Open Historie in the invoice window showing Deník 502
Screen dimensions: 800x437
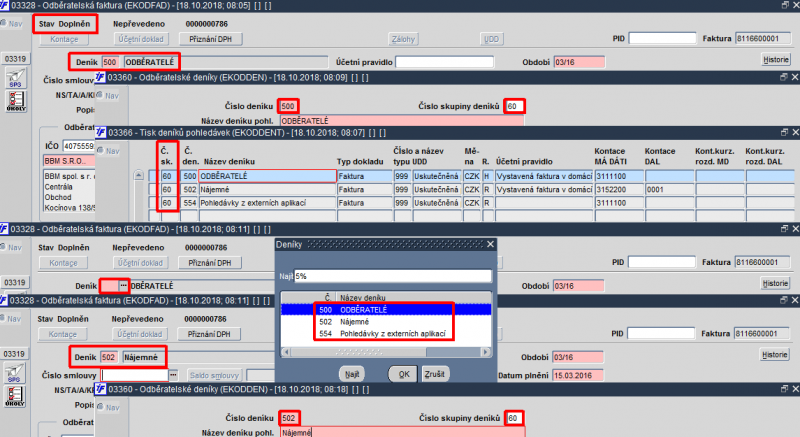tap(774, 354)
